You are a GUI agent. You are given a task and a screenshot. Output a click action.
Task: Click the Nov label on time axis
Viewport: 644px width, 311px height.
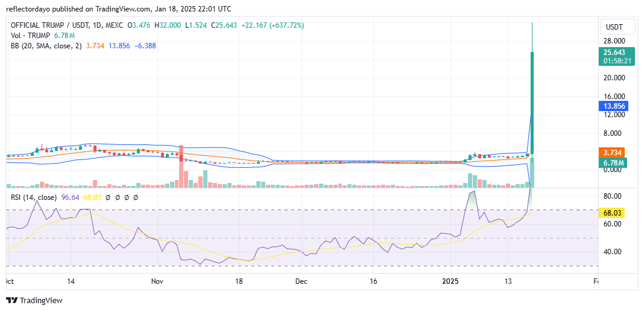click(158, 282)
